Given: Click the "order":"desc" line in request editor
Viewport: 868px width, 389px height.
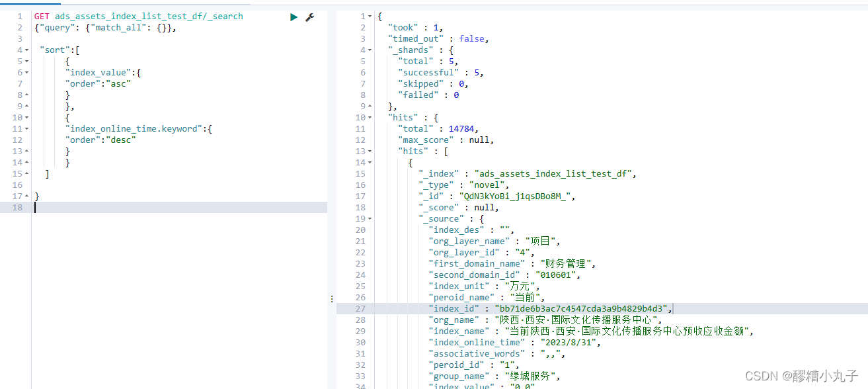Looking at the screenshot, I should [100, 140].
